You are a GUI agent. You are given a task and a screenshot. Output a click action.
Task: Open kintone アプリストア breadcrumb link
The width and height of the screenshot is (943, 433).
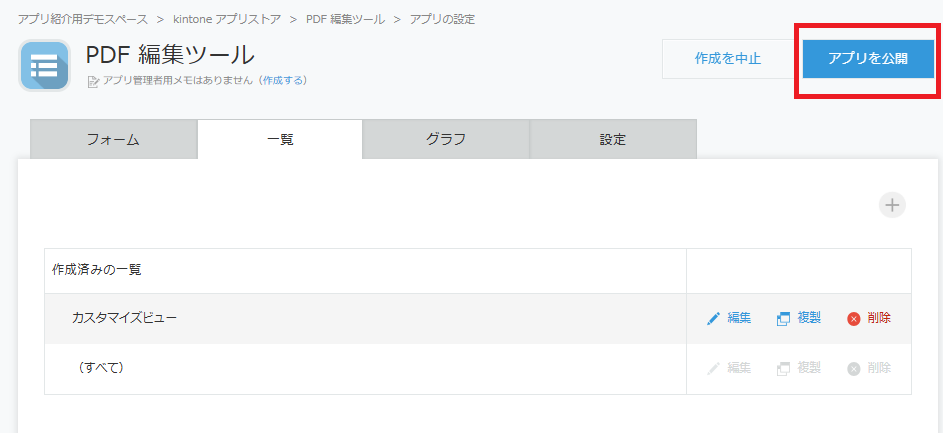[x=227, y=19]
